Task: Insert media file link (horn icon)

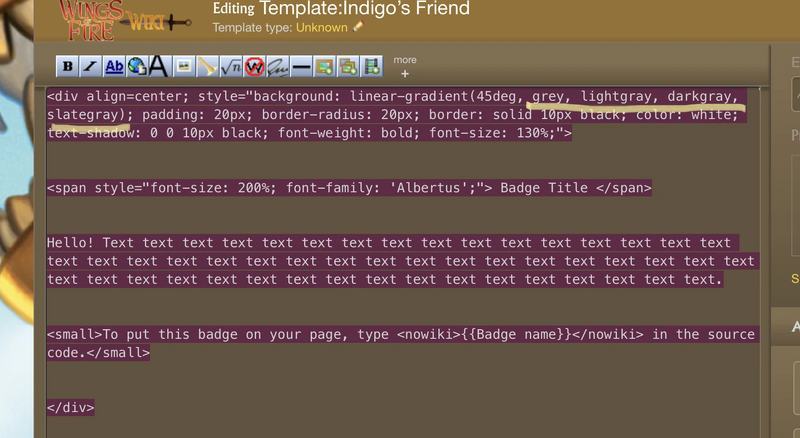Action: 207,67
